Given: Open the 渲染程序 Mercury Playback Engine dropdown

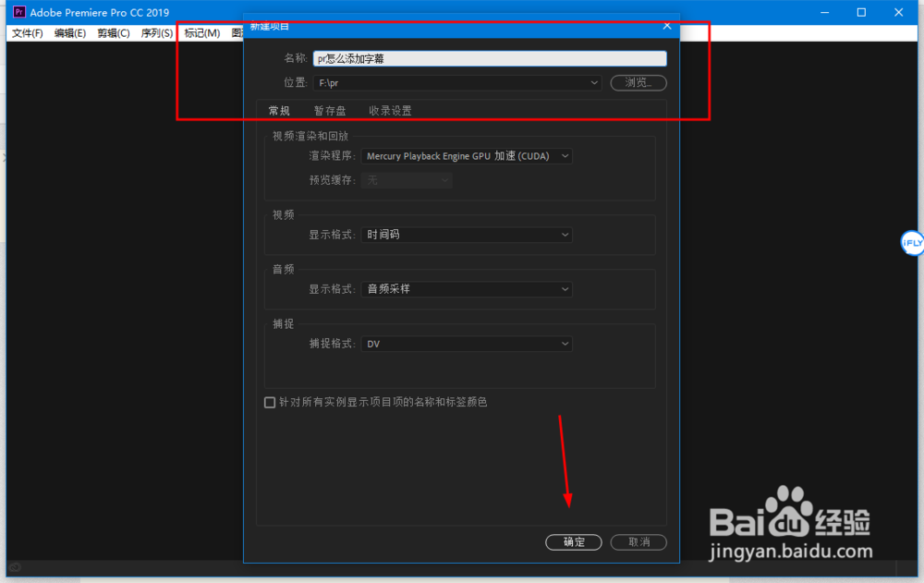Looking at the screenshot, I should click(466, 156).
